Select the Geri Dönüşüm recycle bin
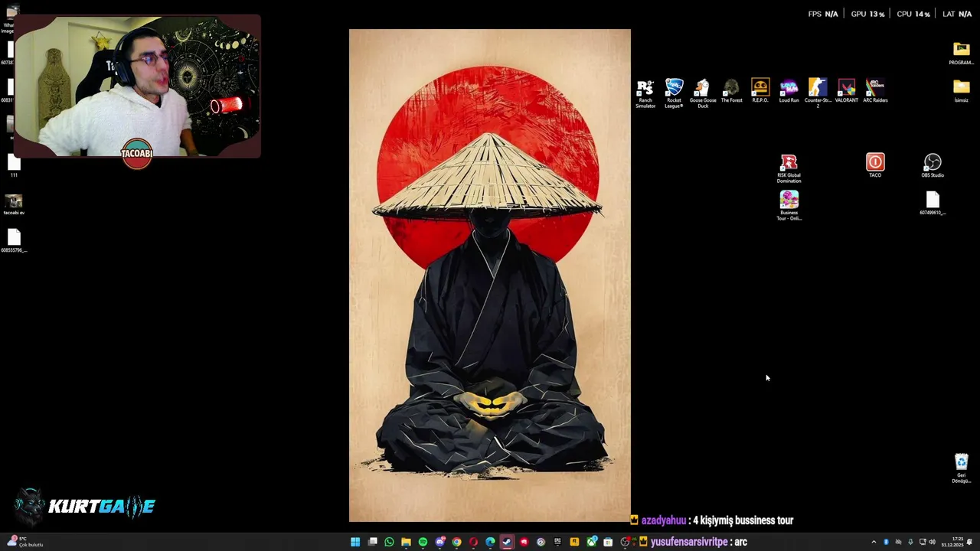 961,468
